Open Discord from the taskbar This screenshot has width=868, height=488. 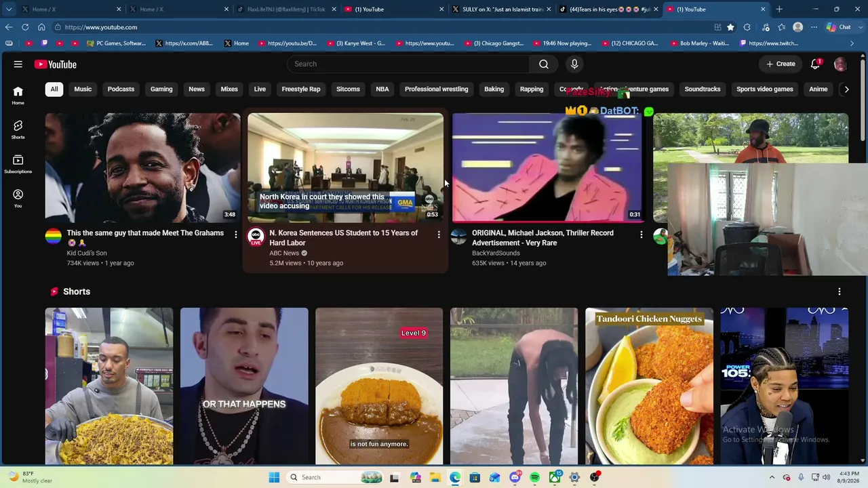click(x=515, y=477)
